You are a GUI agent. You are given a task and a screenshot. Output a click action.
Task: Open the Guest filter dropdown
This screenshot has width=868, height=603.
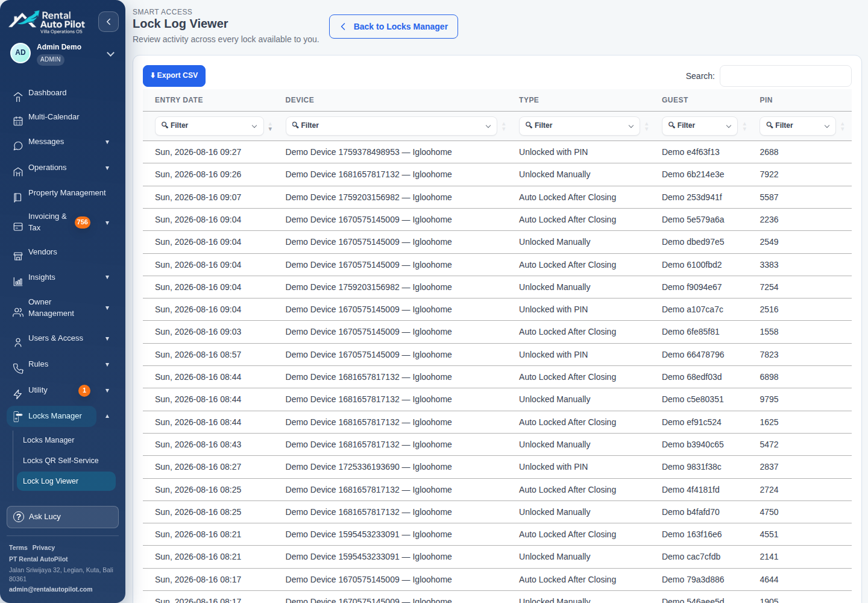(699, 125)
